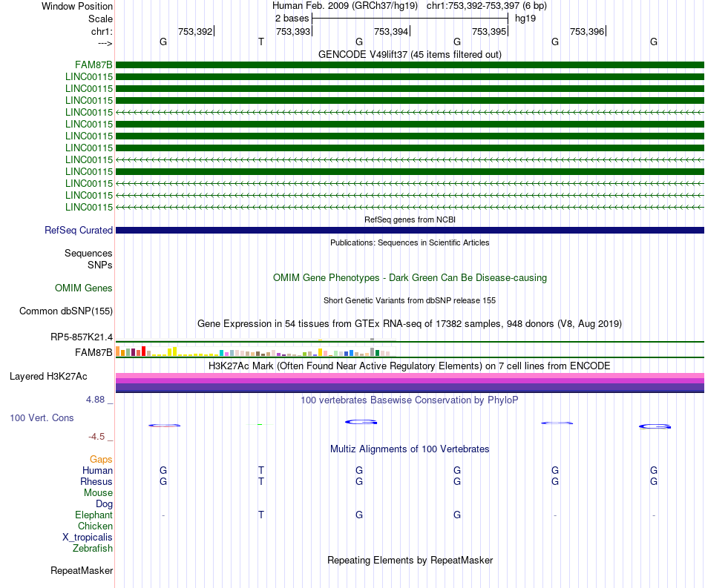Open the RefSeq genes from NCBI title

(x=410, y=219)
